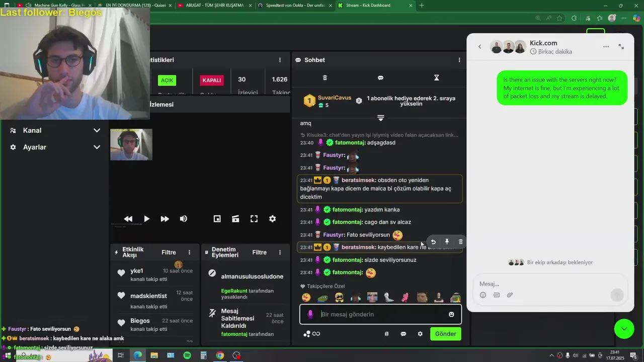Delete beratsimsek's hovered message
Screen dimensions: 644x362
tap(460, 242)
